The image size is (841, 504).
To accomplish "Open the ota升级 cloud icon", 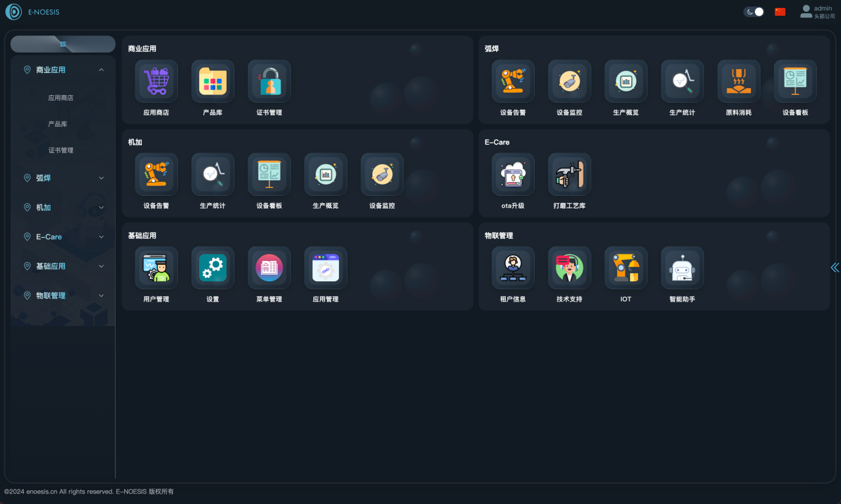I will pyautogui.click(x=513, y=175).
